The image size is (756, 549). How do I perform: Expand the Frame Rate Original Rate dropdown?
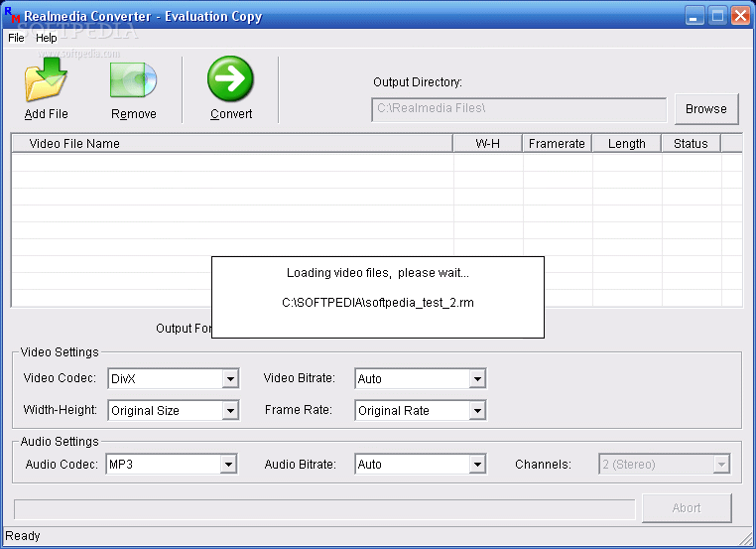421,411
